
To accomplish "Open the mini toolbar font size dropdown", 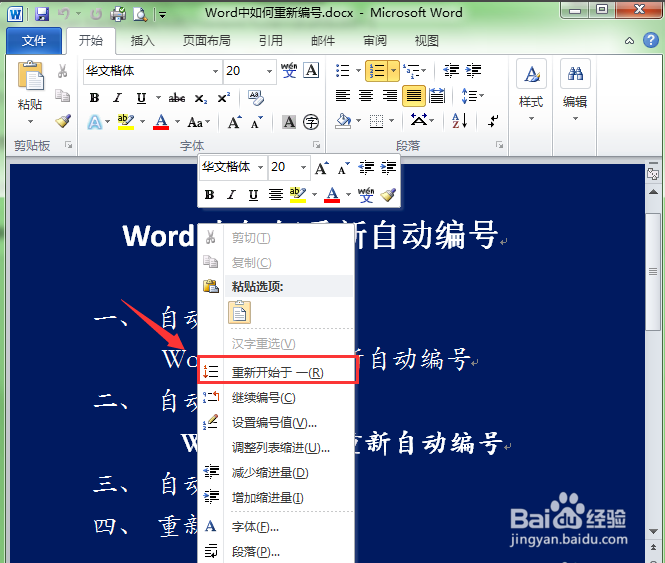I will pos(303,167).
